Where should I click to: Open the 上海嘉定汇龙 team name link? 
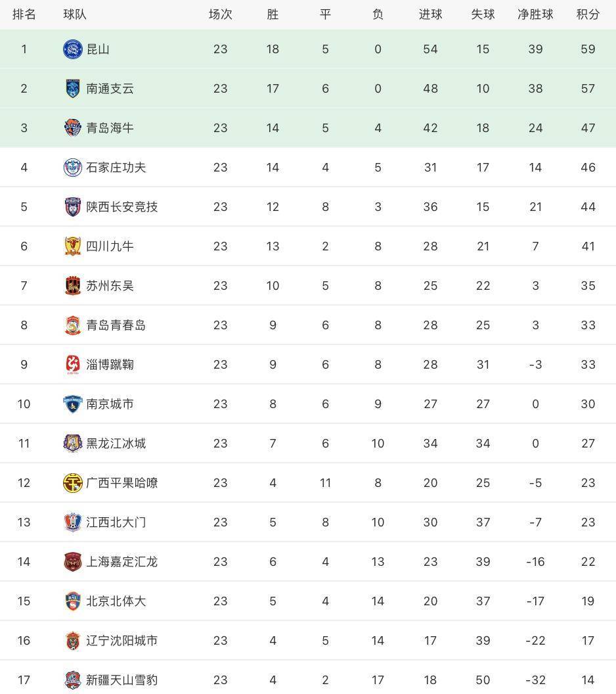(x=122, y=562)
